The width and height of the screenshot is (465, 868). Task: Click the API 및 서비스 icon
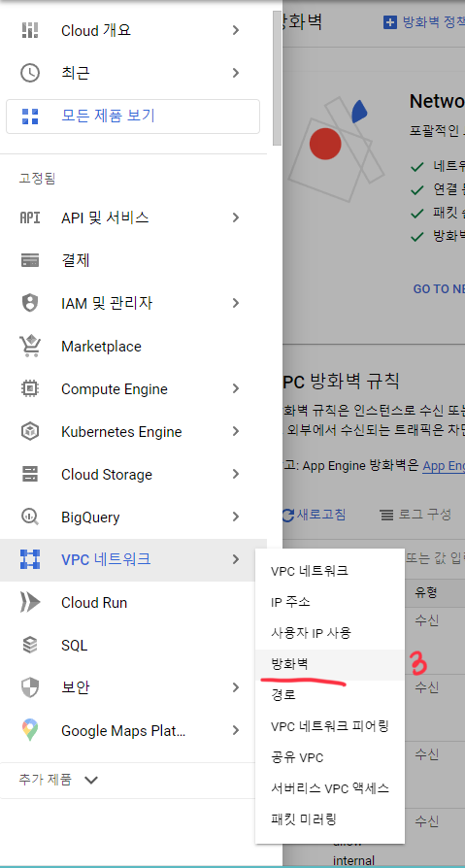[x=30, y=217]
